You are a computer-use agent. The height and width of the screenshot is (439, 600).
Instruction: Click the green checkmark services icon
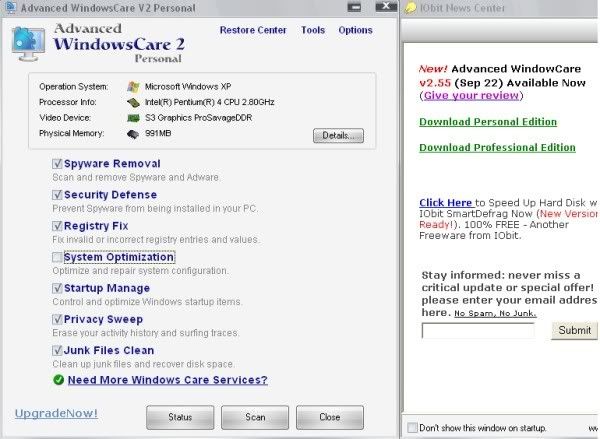[x=59, y=380]
